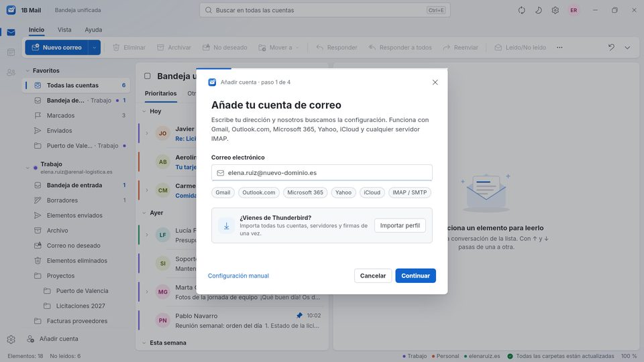This screenshot has width=644, height=362.
Task: Click Añadir cuenta in the sidebar
Action: point(52,339)
